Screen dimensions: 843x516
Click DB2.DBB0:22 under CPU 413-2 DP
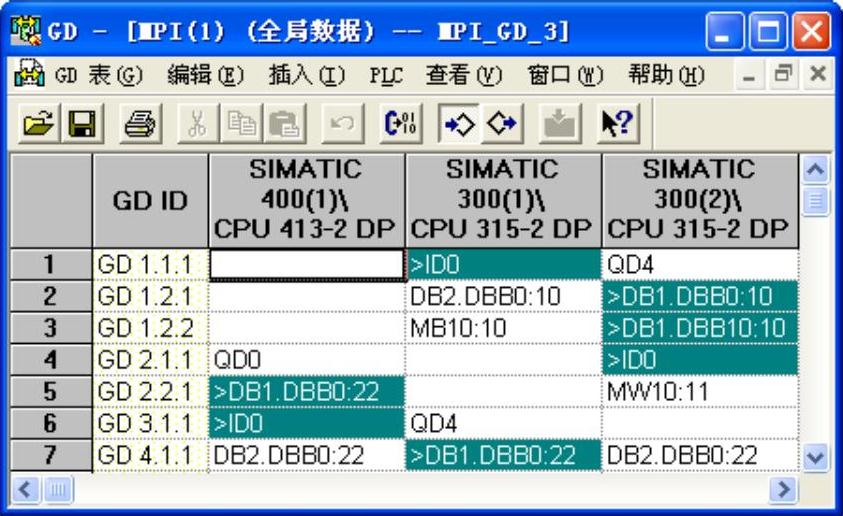(306, 455)
